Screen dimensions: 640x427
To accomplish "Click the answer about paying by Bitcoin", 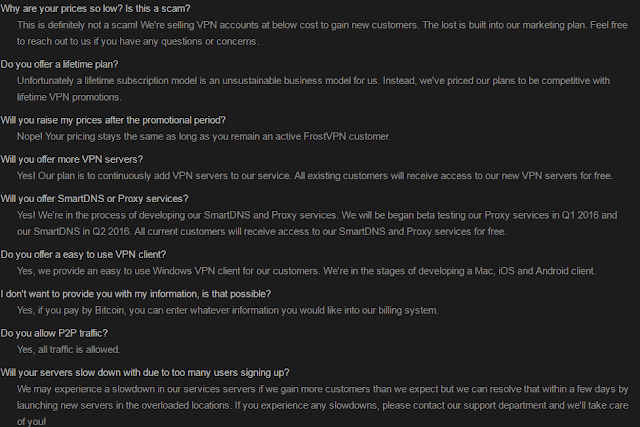I will tap(228, 311).
